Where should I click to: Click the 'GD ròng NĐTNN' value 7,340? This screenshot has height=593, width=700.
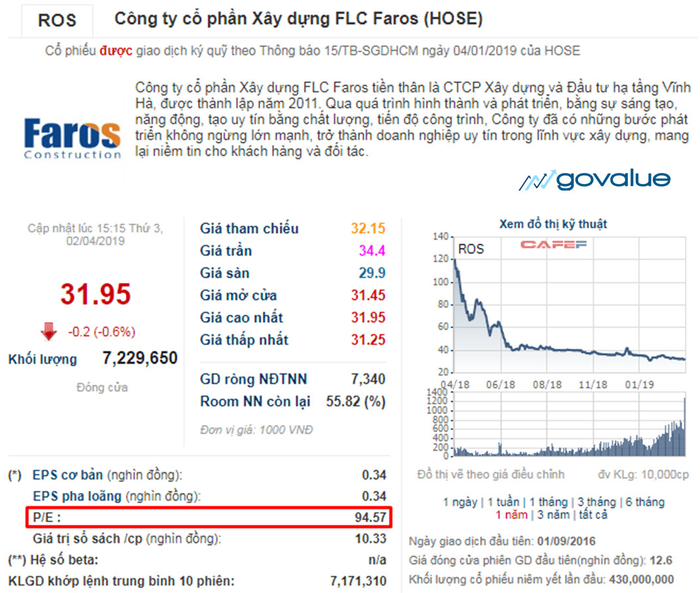368,379
